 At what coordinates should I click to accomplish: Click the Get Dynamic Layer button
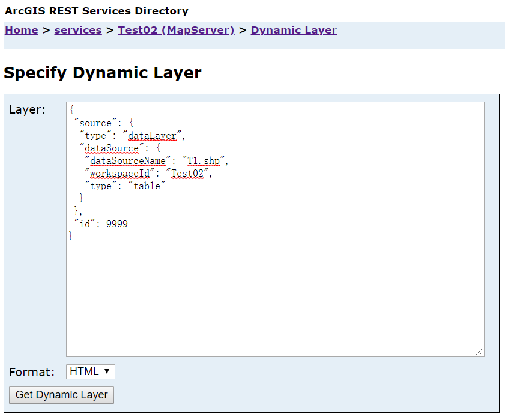(x=61, y=395)
